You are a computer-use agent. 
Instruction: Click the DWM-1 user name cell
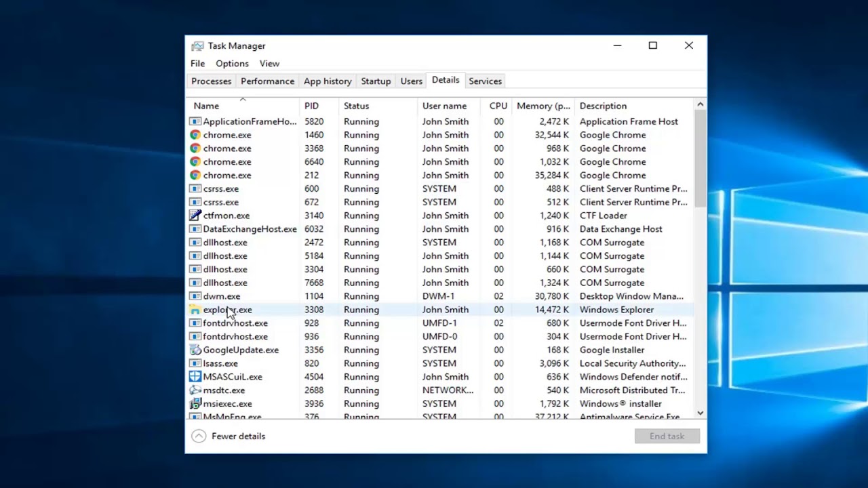click(x=439, y=296)
